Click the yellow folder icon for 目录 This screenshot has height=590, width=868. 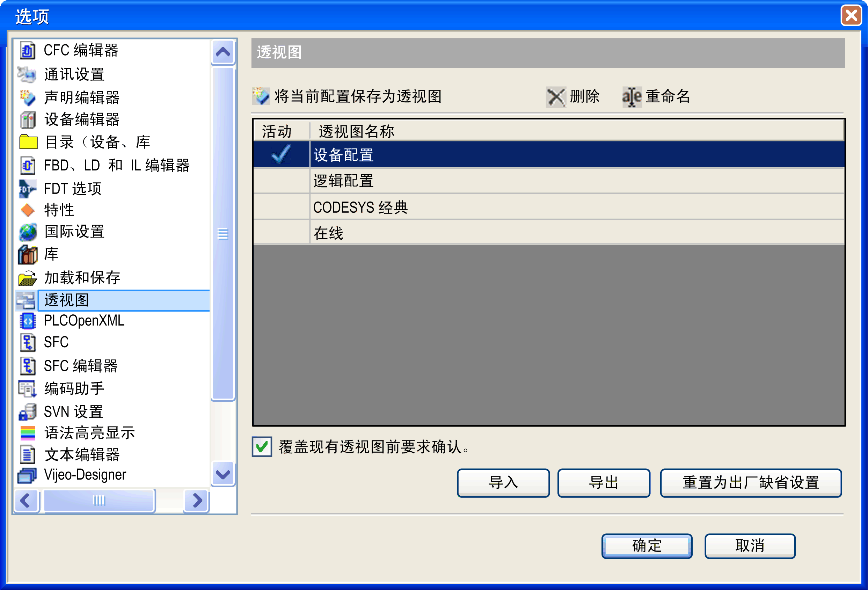coord(28,142)
